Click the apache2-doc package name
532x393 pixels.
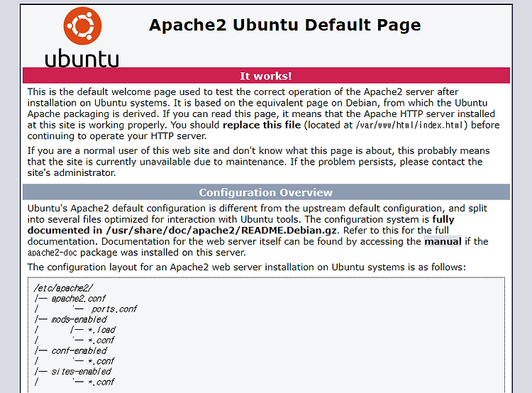(x=52, y=253)
